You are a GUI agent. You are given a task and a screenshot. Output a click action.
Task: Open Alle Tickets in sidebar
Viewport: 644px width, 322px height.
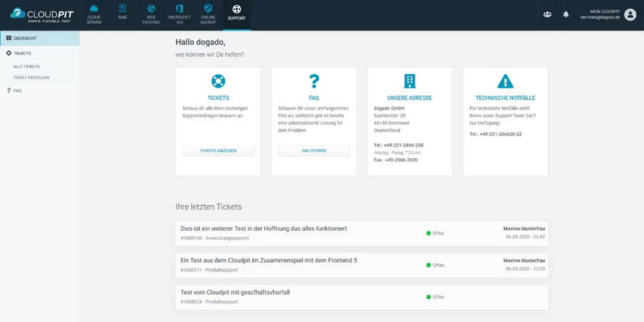[x=26, y=66]
